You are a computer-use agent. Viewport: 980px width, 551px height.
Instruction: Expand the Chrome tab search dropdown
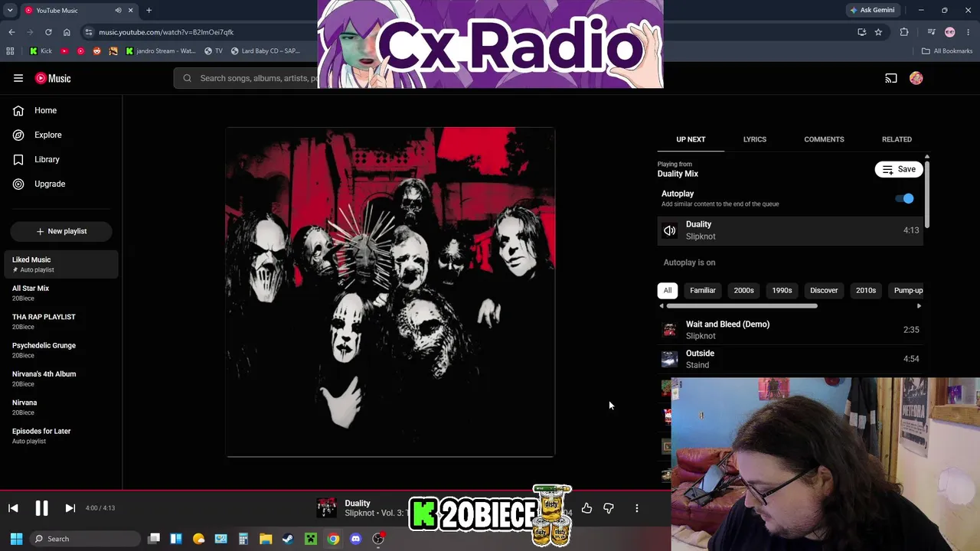[10, 10]
